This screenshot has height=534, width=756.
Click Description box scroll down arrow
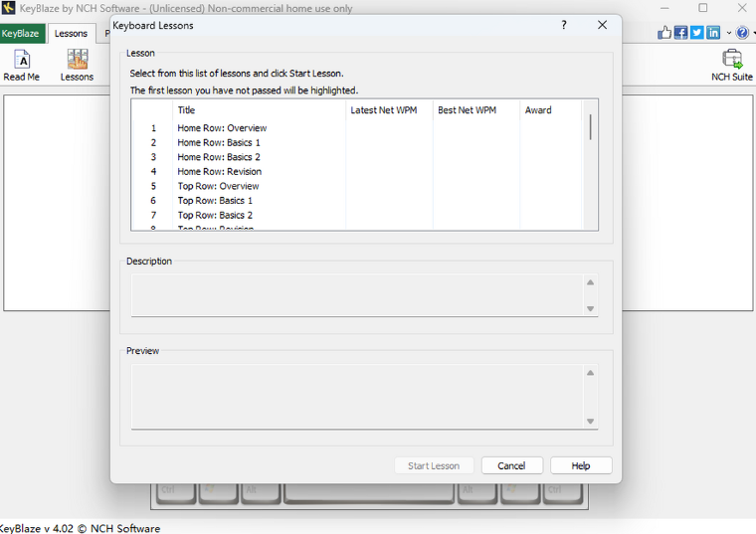pos(590,308)
